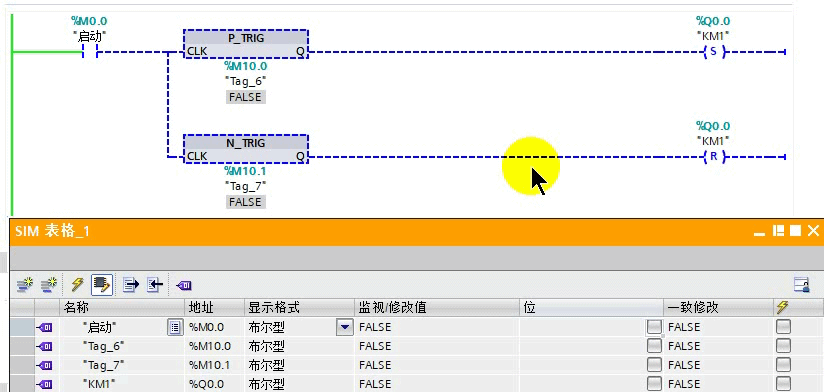Select the %M0.0 normally-open contact in ladder
824x392 pixels.
[90, 52]
